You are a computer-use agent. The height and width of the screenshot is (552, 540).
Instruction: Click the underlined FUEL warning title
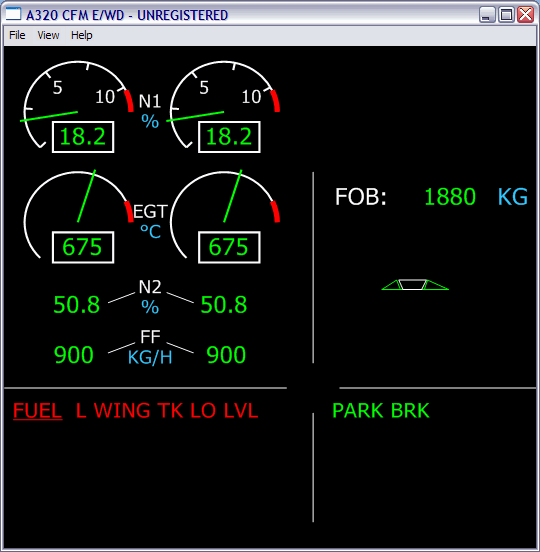pos(38,411)
